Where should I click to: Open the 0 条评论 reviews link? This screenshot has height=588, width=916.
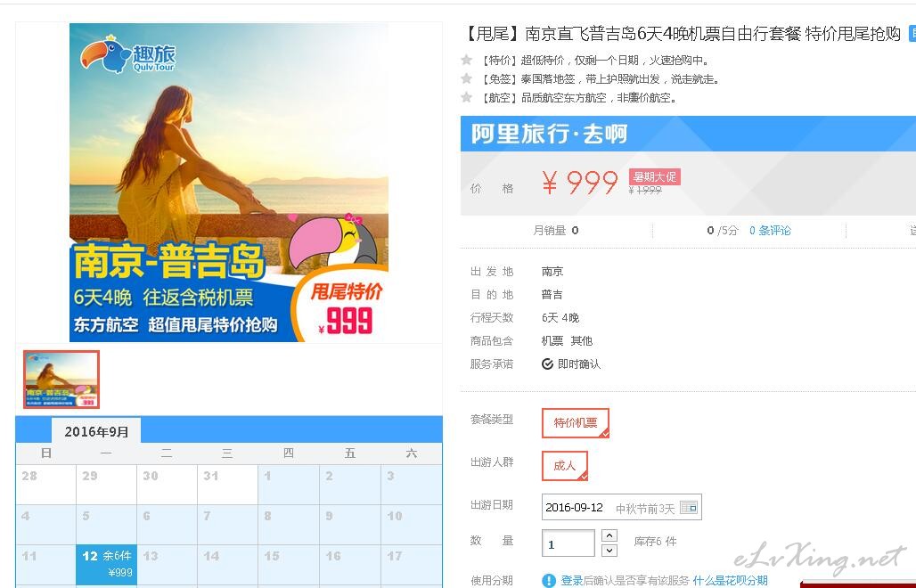(x=770, y=231)
